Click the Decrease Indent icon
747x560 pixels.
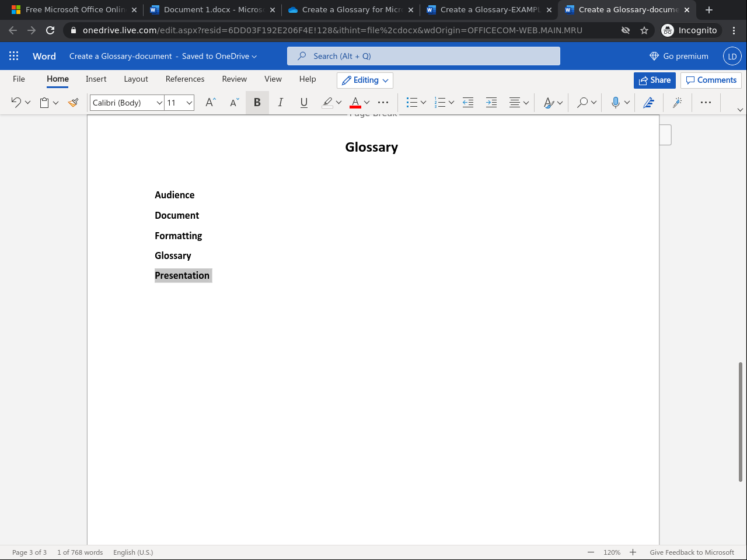point(468,103)
